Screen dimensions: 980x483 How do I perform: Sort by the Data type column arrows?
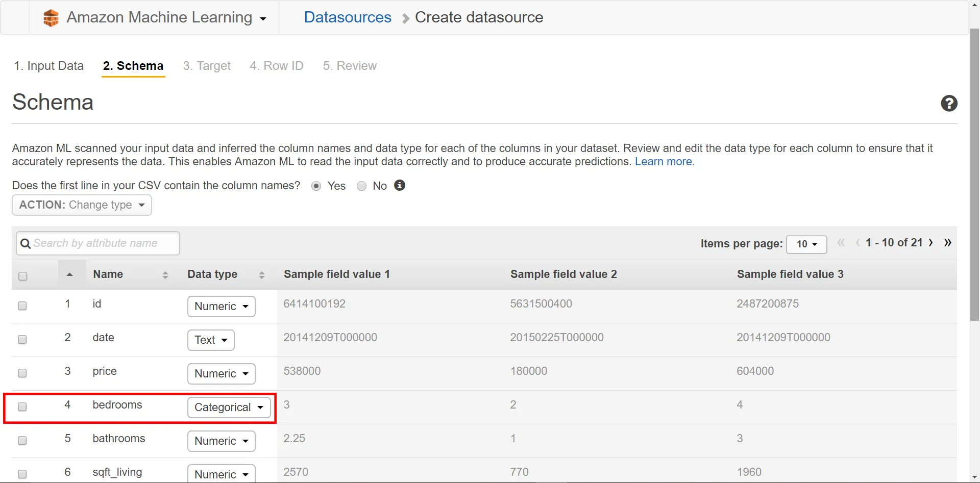point(261,275)
